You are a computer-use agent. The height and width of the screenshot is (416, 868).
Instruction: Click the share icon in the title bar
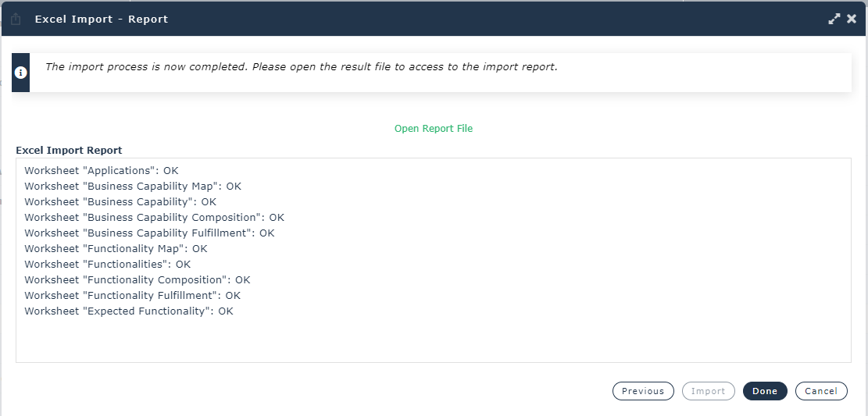(16, 19)
